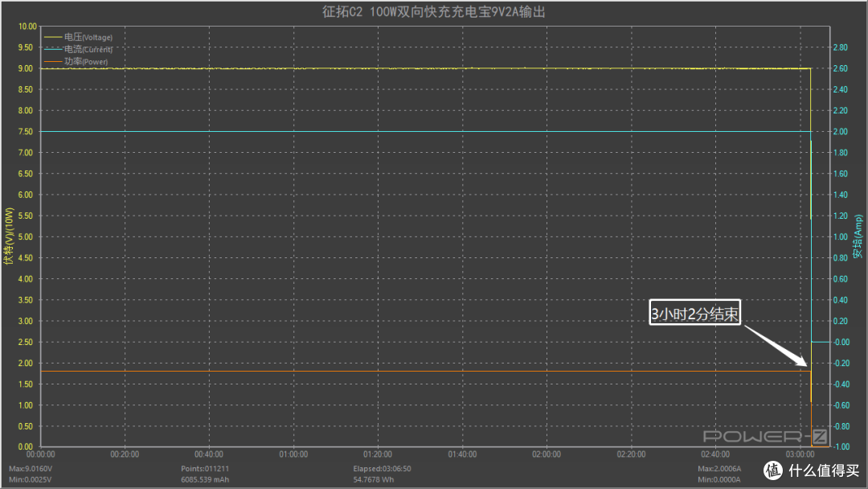Click the 00:20:00 time axis label
Screen dimensions: 868x489
point(125,454)
